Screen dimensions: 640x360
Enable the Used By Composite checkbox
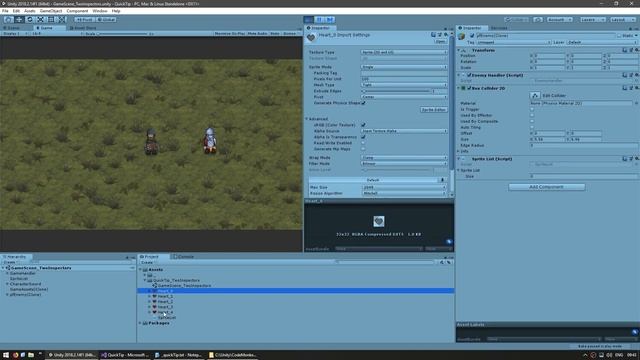point(532,121)
